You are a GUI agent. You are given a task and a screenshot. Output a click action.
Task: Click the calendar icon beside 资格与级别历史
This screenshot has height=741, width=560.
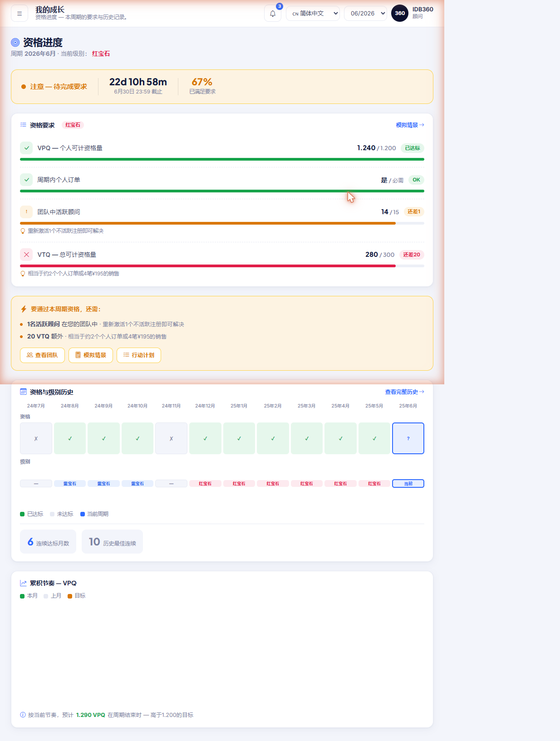[23, 392]
